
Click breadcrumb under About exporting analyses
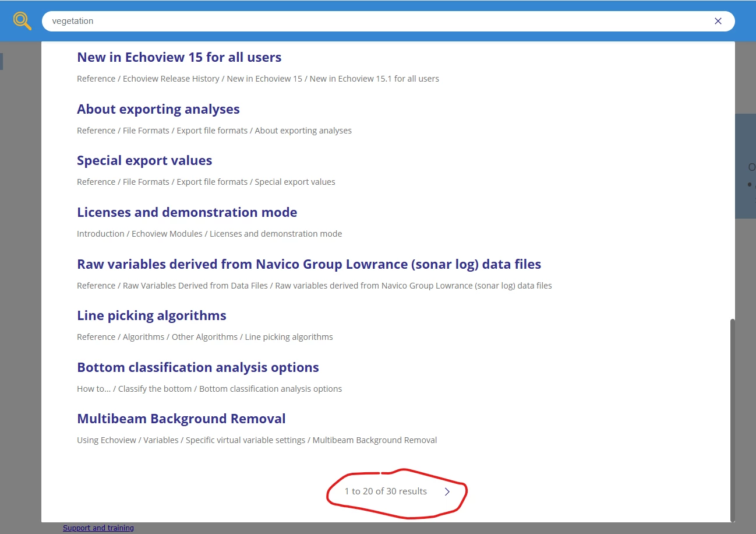click(214, 131)
